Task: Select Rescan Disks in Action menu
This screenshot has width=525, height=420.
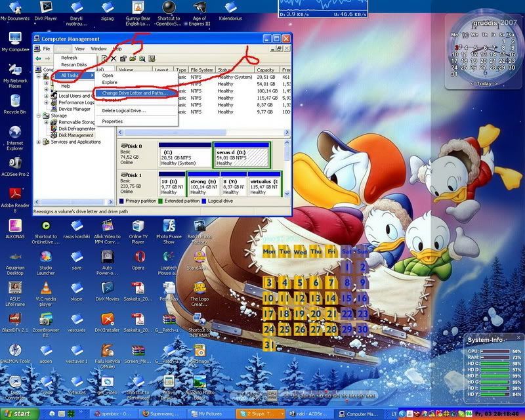Action: [x=73, y=65]
